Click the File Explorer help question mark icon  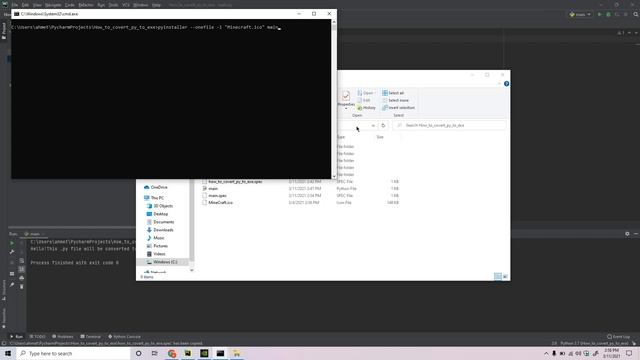507,84
